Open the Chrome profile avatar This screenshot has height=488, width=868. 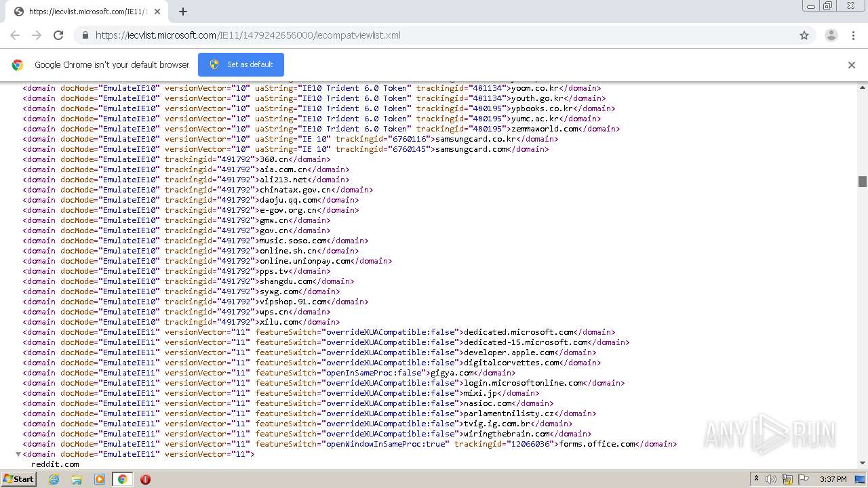[x=831, y=35]
